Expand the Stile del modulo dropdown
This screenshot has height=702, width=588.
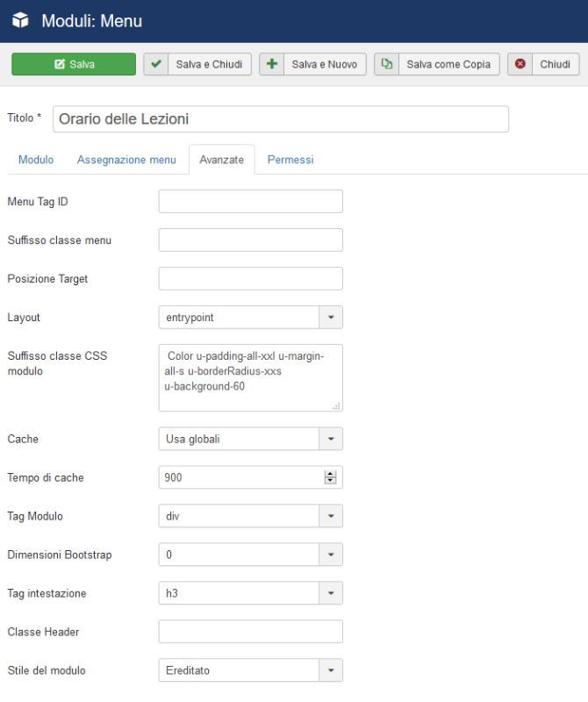(x=251, y=670)
